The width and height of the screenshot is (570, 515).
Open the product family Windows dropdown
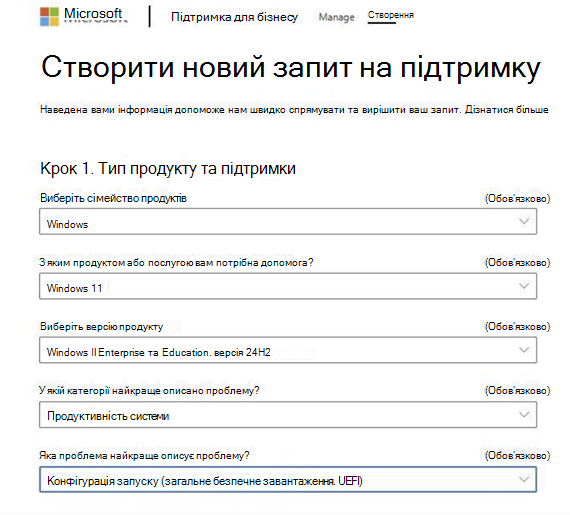[288, 221]
